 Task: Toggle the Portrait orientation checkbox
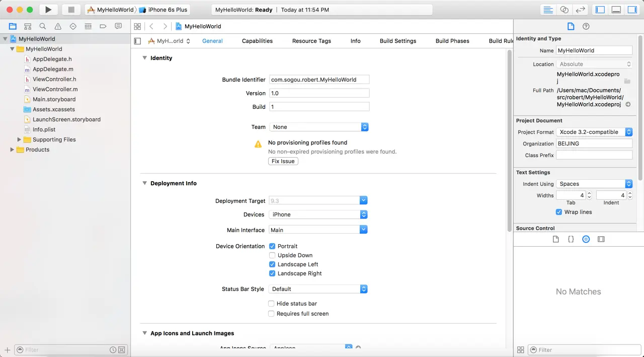272,246
